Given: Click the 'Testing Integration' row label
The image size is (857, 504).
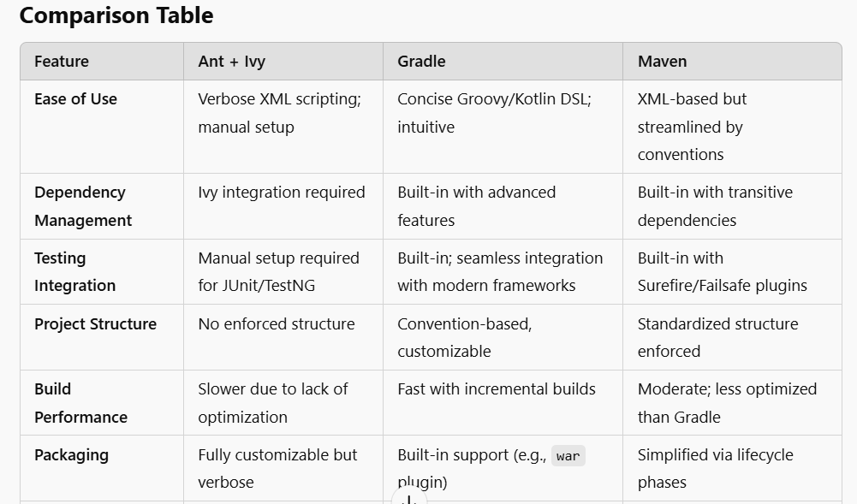Looking at the screenshot, I should pos(74,271).
